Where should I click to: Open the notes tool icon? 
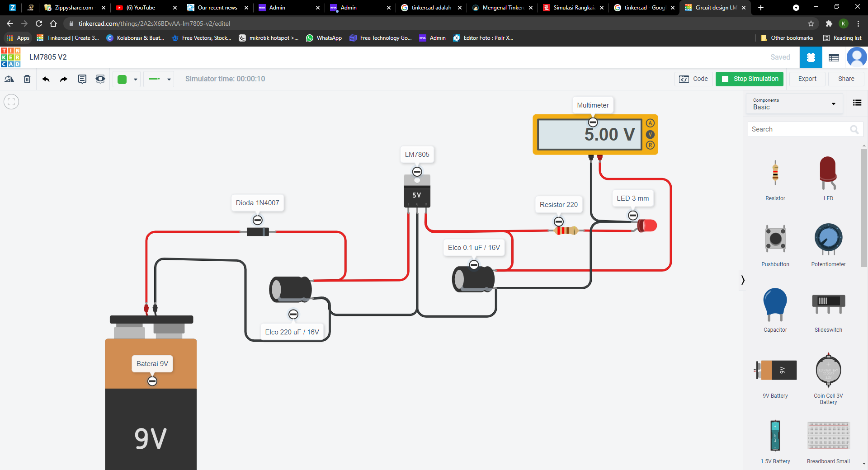[x=82, y=79]
